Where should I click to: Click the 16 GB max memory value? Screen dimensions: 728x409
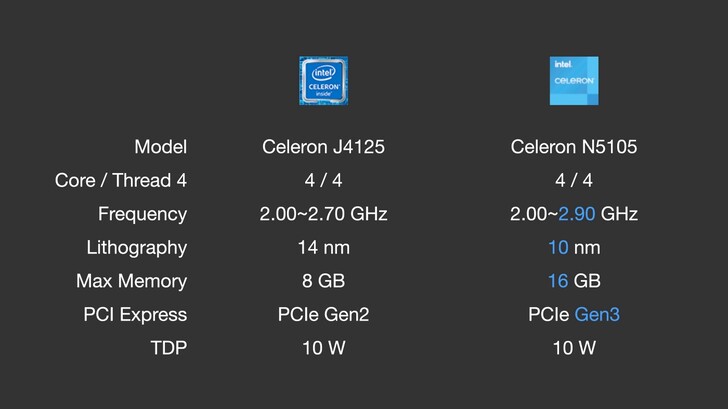point(574,281)
